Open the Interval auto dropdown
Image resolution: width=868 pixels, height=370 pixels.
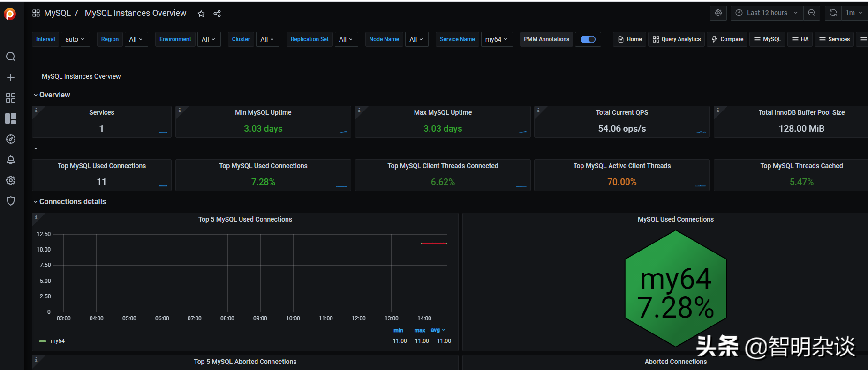point(75,39)
